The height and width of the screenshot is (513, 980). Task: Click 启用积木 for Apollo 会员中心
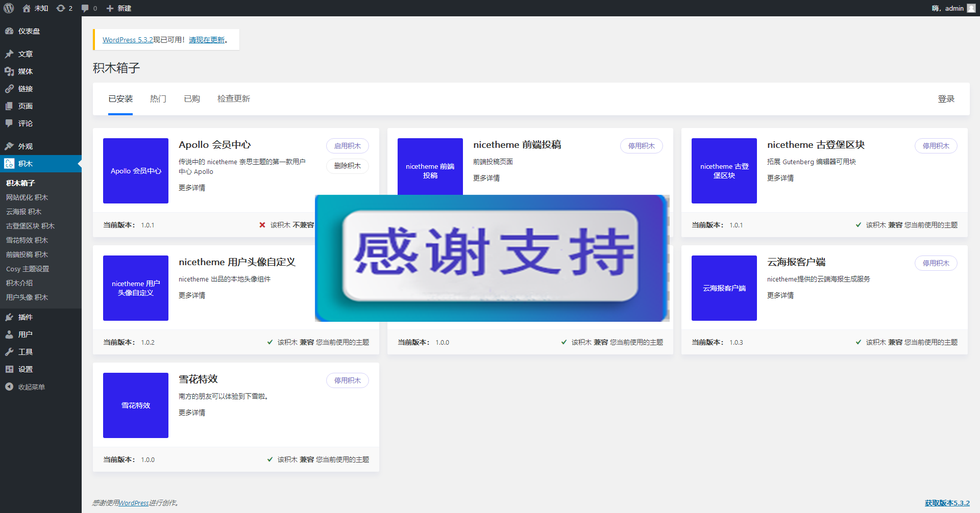[x=348, y=146]
